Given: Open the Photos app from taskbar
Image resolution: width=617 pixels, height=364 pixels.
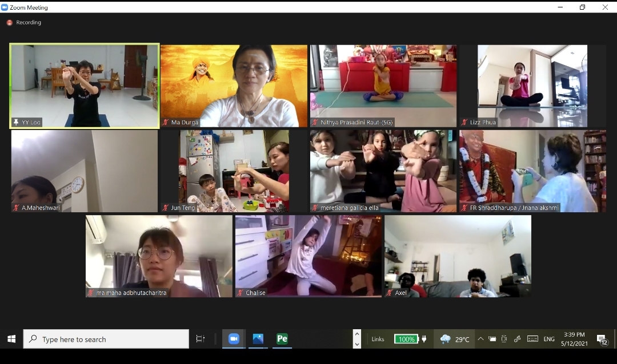Looking at the screenshot, I should [258, 339].
